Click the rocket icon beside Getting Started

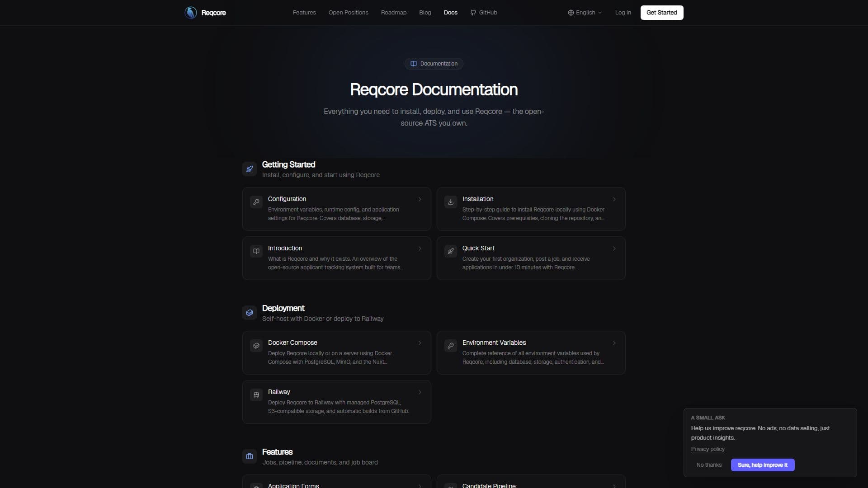tap(250, 169)
